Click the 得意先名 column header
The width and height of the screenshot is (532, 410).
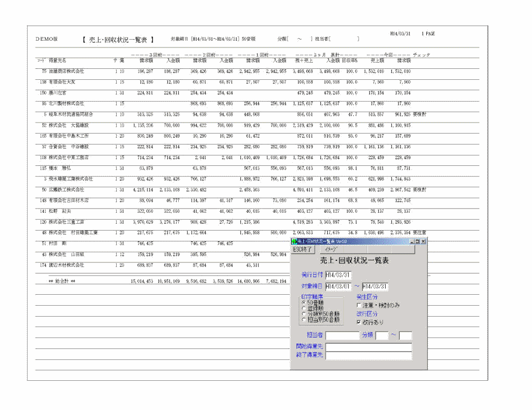click(57, 61)
